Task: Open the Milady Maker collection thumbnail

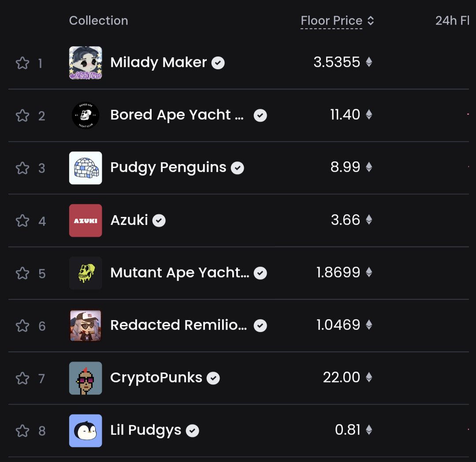Action: point(86,63)
